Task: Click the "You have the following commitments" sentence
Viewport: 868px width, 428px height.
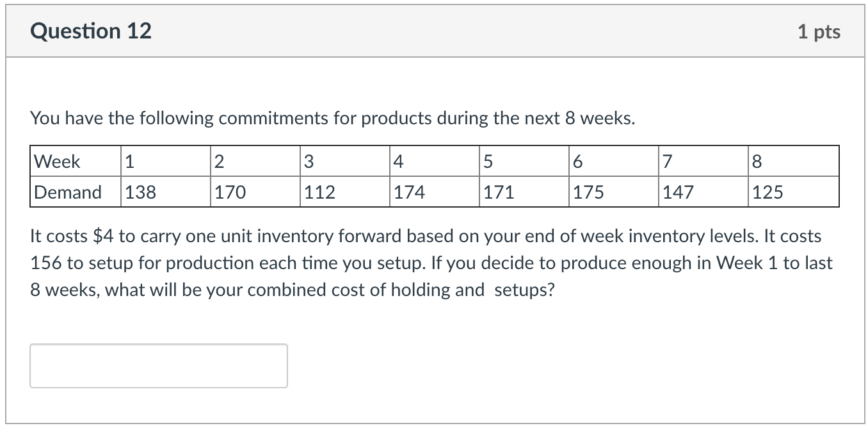Action: click(x=333, y=119)
